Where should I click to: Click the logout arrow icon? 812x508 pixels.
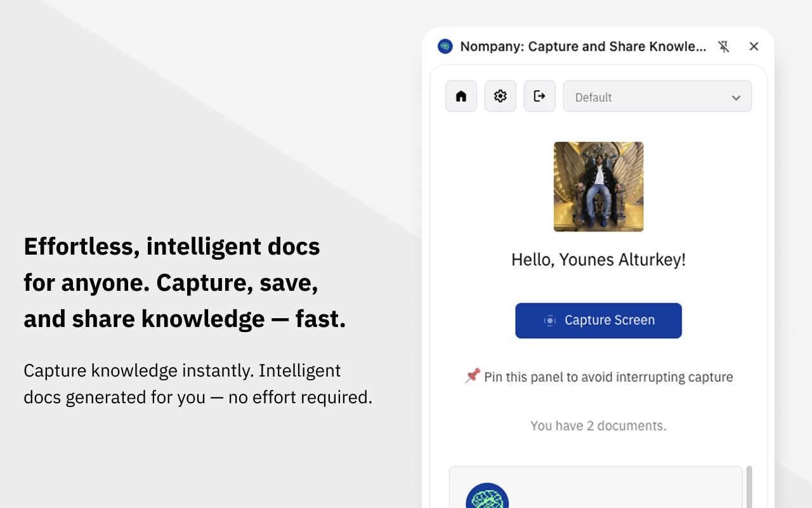pyautogui.click(x=540, y=97)
